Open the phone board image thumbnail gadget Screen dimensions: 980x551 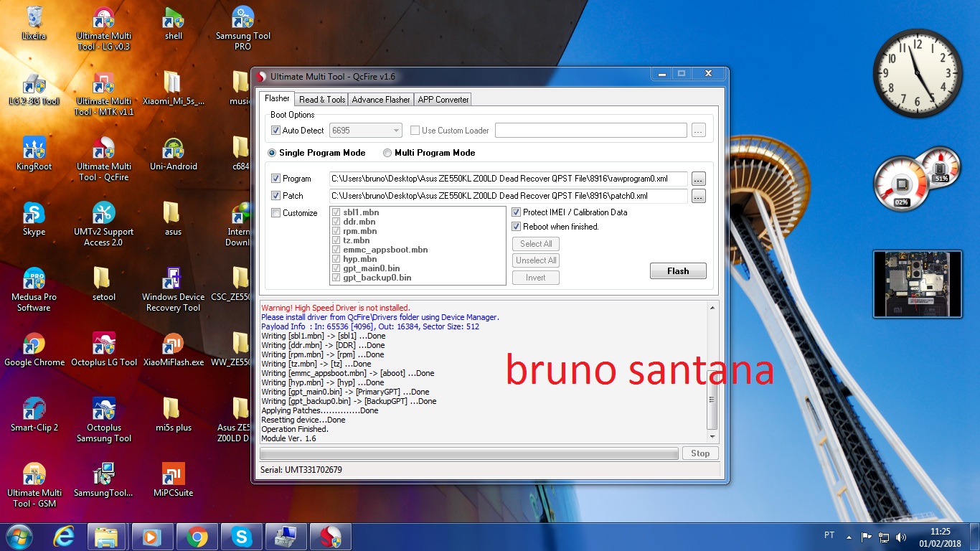[x=918, y=284]
